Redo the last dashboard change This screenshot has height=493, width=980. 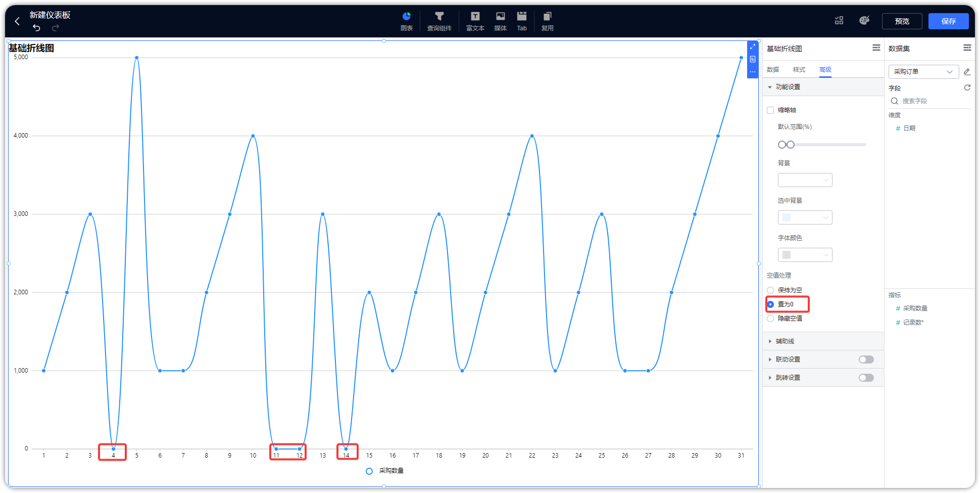tap(56, 27)
